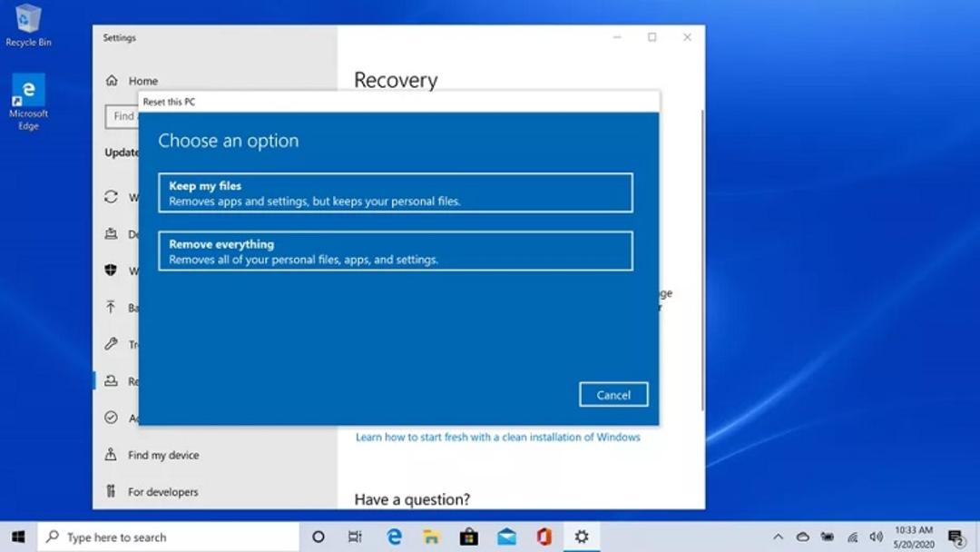Viewport: 980px width, 552px height.
Task: Click the taskbar search box
Action: click(169, 537)
